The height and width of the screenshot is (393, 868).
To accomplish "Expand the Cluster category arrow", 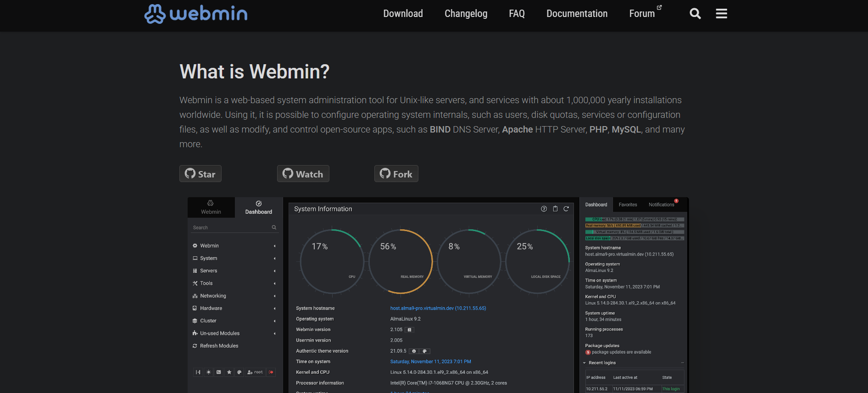I will (275, 321).
